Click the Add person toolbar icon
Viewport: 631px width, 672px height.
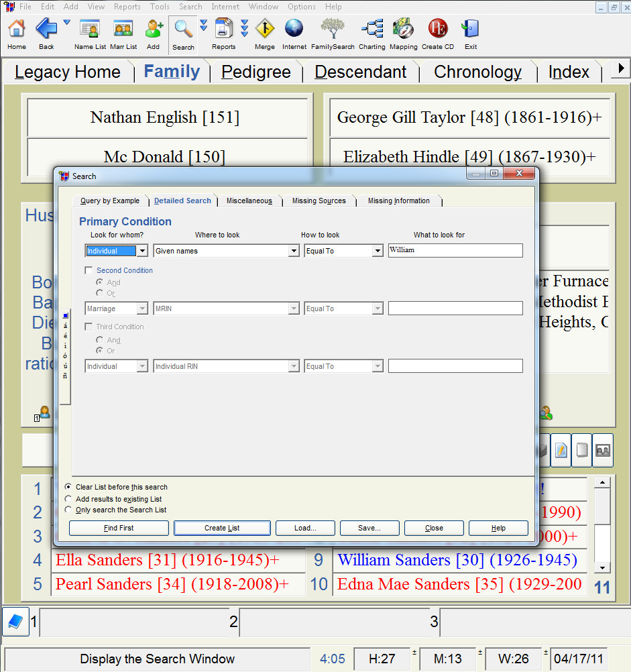tap(154, 29)
